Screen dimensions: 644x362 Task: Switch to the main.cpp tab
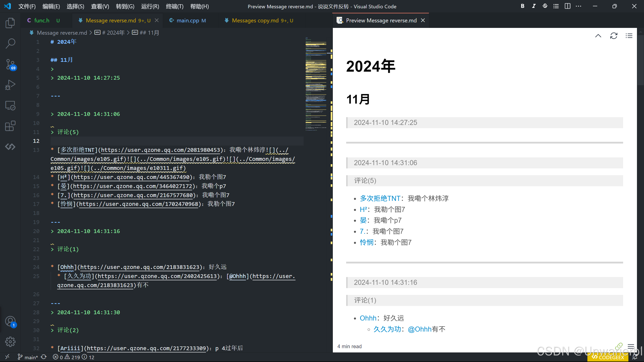click(188, 20)
